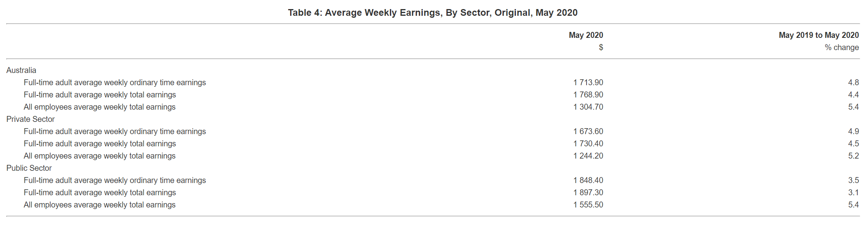Click the 1 304.70 earnings cell

(588, 107)
